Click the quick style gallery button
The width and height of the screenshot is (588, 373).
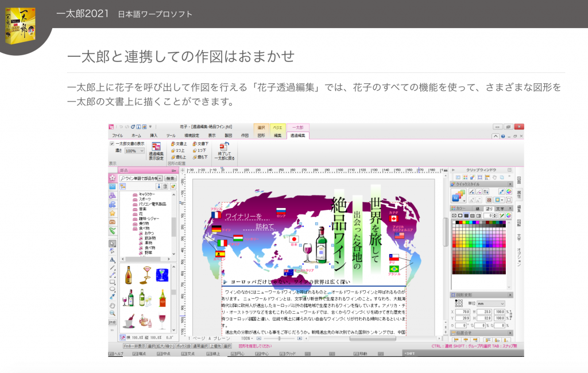coord(459,196)
